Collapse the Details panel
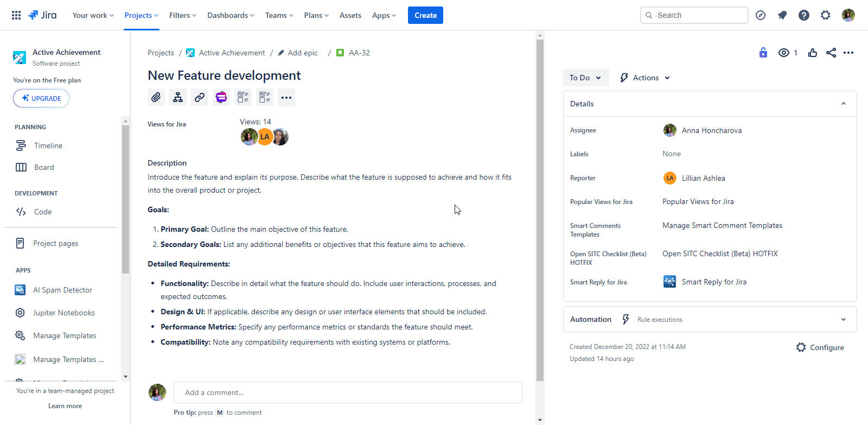This screenshot has height=425, width=868. pos(843,104)
